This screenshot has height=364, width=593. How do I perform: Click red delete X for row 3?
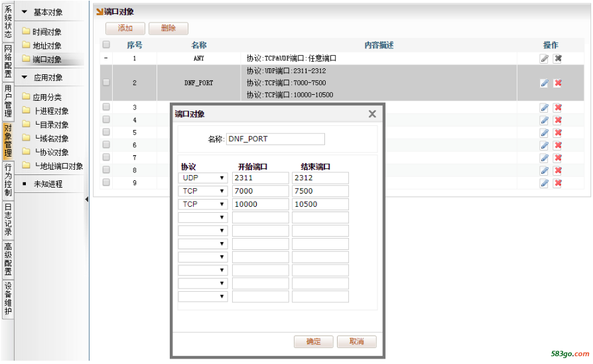[x=557, y=107]
